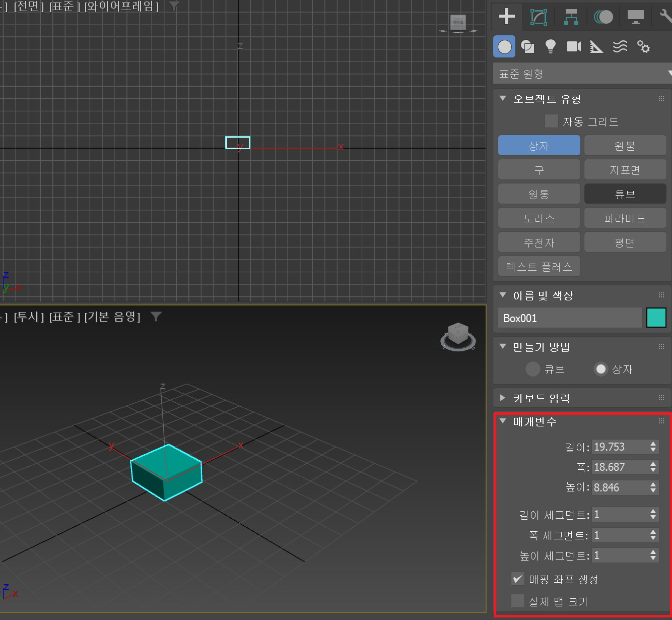Image resolution: width=672 pixels, height=620 pixels.
Task: Select the Cameras category icon
Action: point(574,47)
